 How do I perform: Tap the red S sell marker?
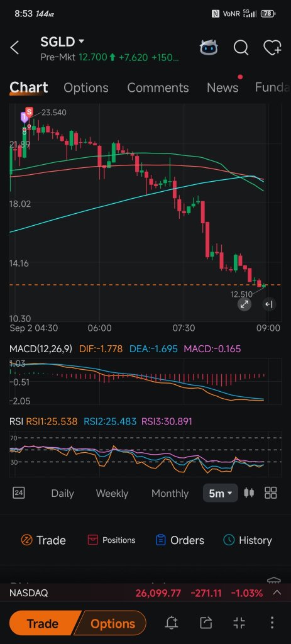coord(29,111)
